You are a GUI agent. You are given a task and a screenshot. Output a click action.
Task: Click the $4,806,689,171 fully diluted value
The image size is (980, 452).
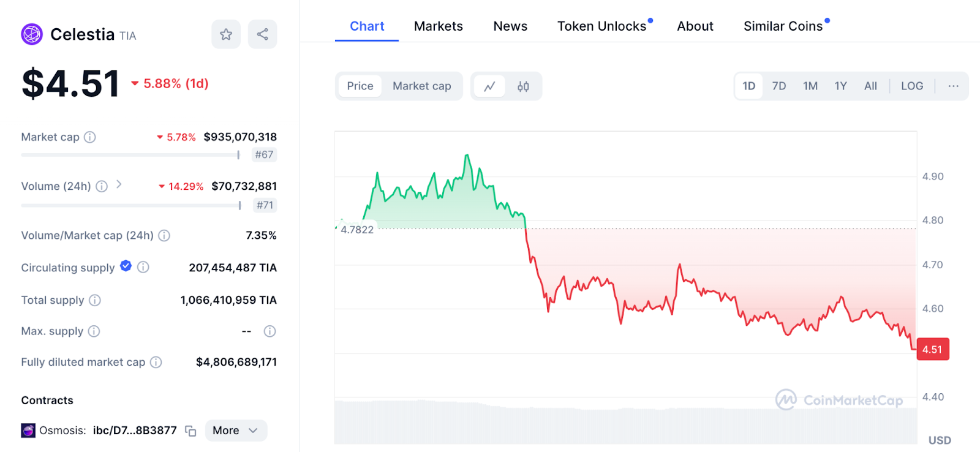pos(236,363)
